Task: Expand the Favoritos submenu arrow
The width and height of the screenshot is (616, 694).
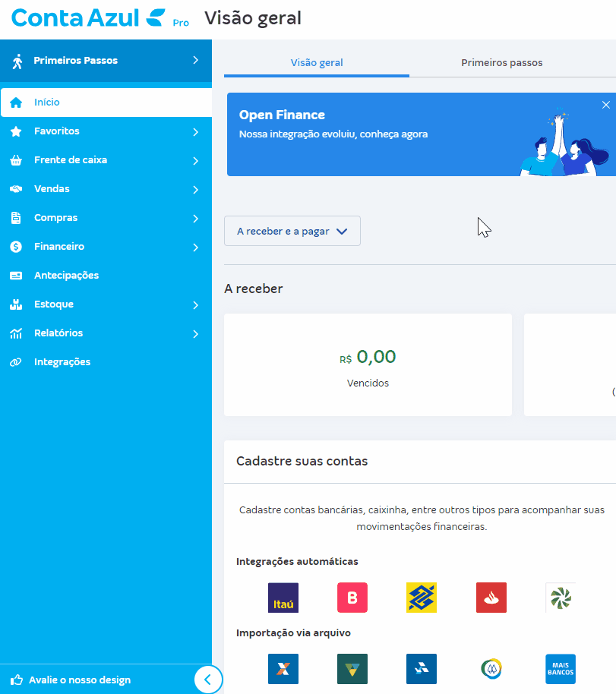Action: (x=196, y=132)
